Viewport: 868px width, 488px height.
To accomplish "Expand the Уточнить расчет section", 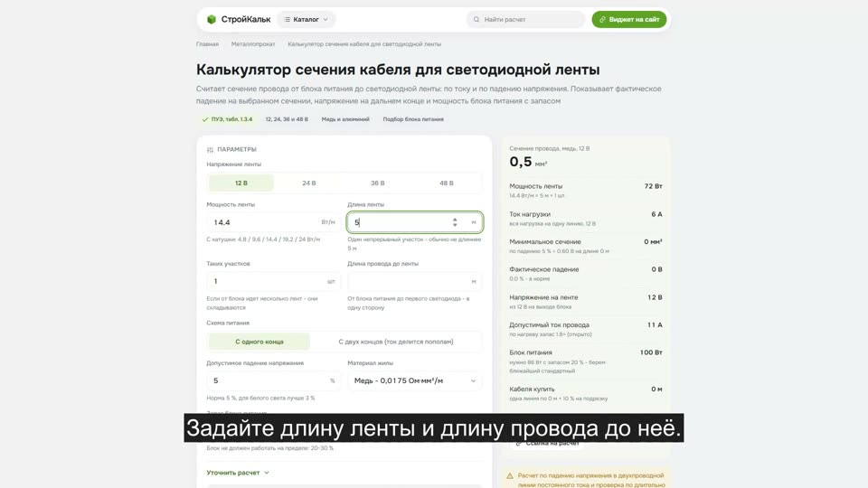I will coord(238,473).
